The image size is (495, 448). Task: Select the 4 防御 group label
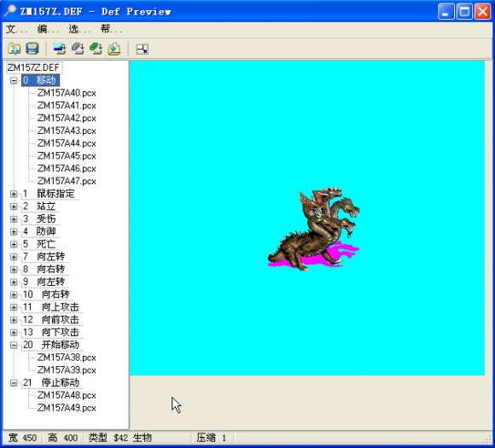click(39, 231)
